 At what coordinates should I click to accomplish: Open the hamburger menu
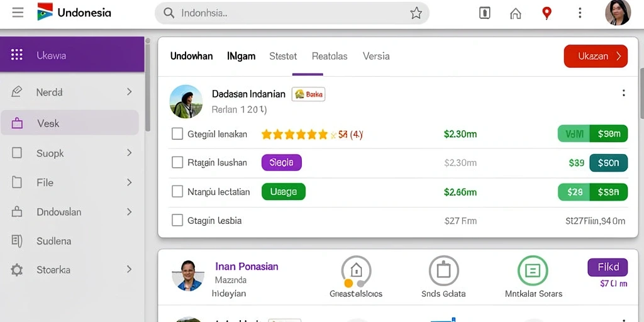pos(18,13)
